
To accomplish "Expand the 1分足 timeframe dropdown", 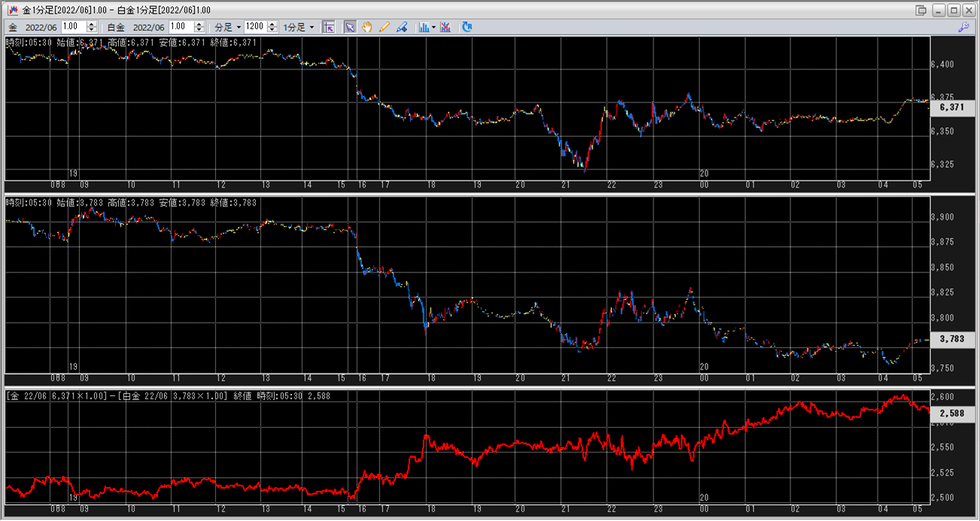I will coord(298,27).
